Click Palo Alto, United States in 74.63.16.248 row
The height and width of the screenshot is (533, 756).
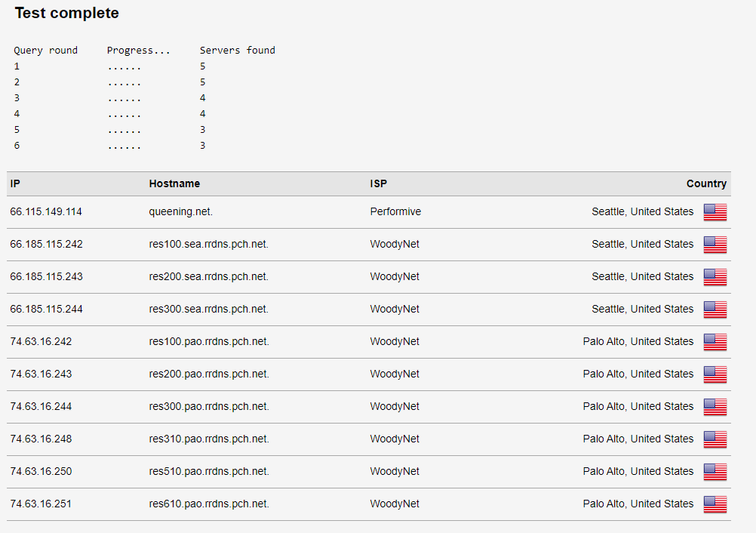click(x=638, y=439)
